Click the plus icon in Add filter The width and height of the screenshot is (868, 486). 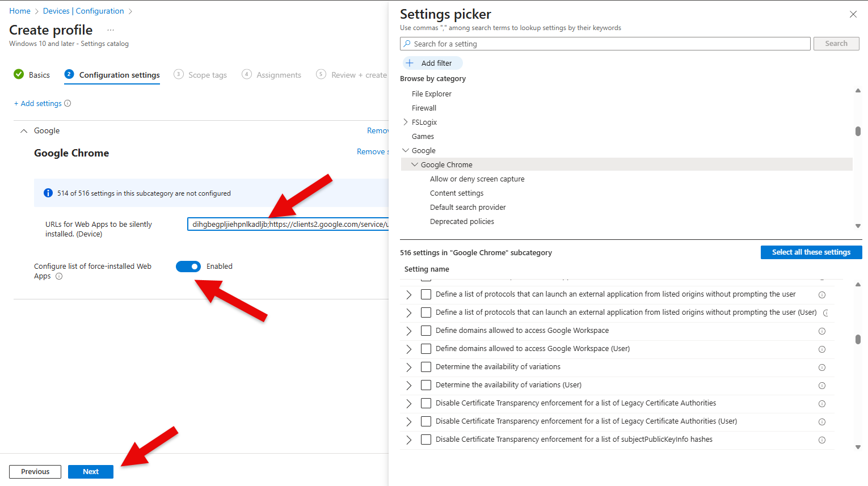tap(410, 63)
